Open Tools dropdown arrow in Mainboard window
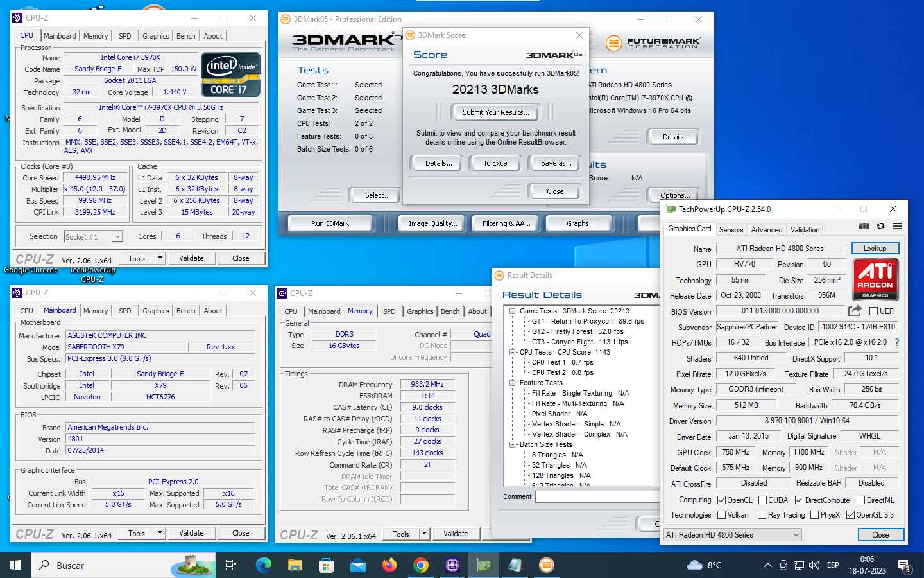The image size is (924, 578). [x=160, y=533]
